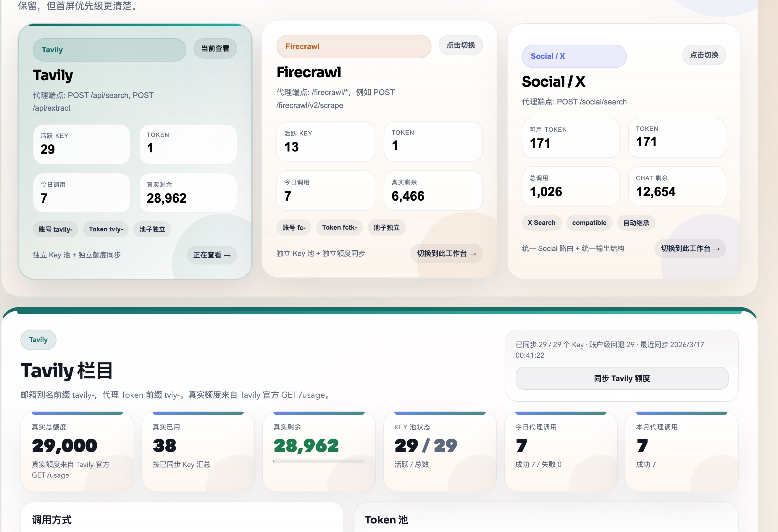Click the Token tvly- tag

[x=106, y=229]
